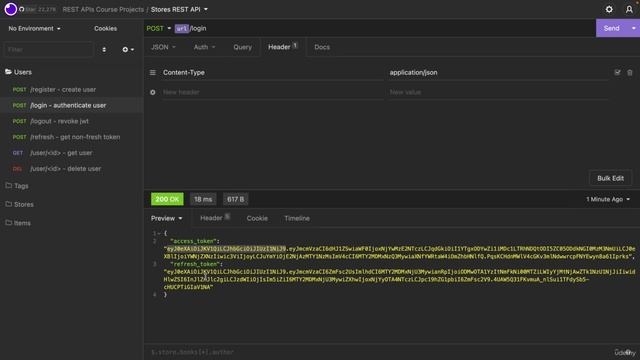Screen dimensions: 640x360
Task: Open the 1 Minute Ago history dropdown
Action: 608,199
